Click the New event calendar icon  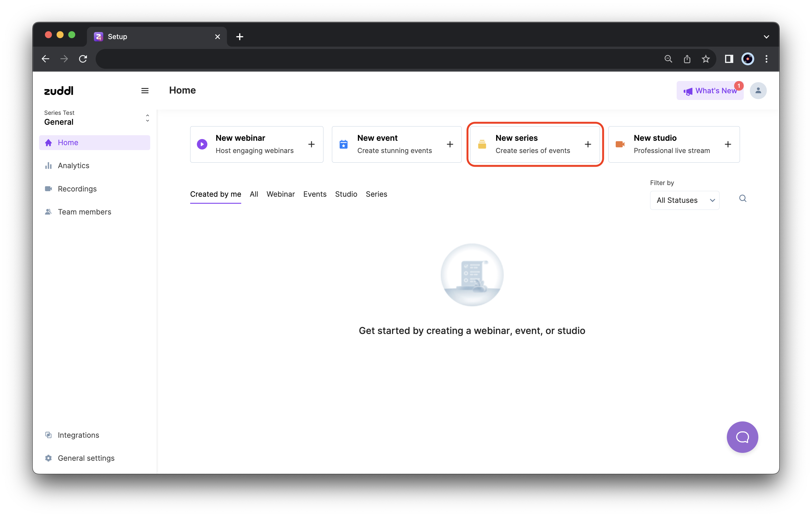pyautogui.click(x=344, y=144)
